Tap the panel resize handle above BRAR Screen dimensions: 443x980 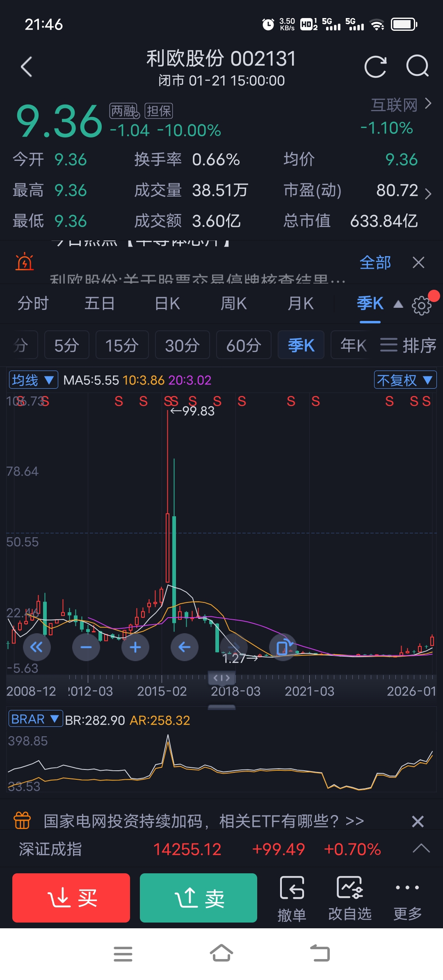coord(221,708)
